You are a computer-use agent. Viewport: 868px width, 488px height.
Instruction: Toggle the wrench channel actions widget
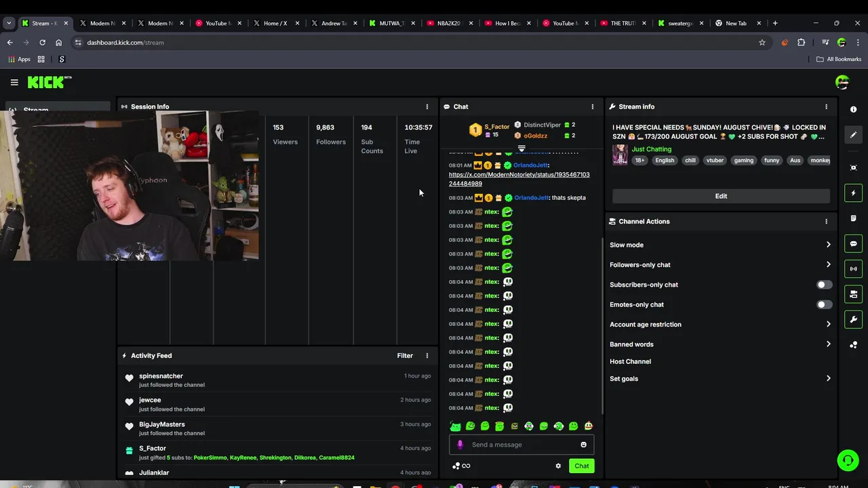pos(853,319)
